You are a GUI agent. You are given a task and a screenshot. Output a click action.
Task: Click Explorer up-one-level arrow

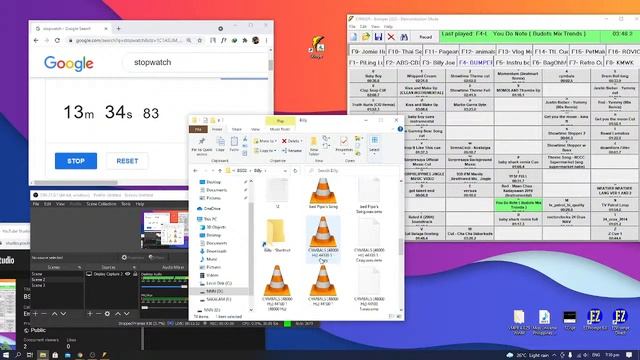point(220,171)
